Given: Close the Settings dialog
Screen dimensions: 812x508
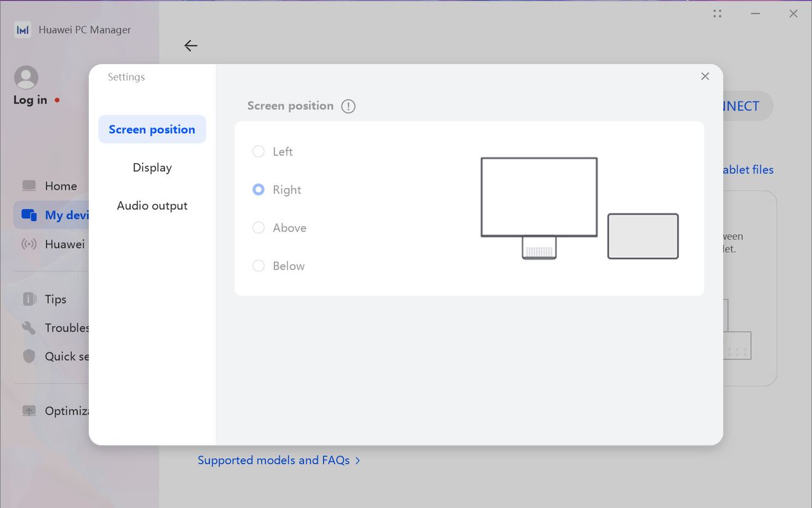Looking at the screenshot, I should click(x=705, y=76).
